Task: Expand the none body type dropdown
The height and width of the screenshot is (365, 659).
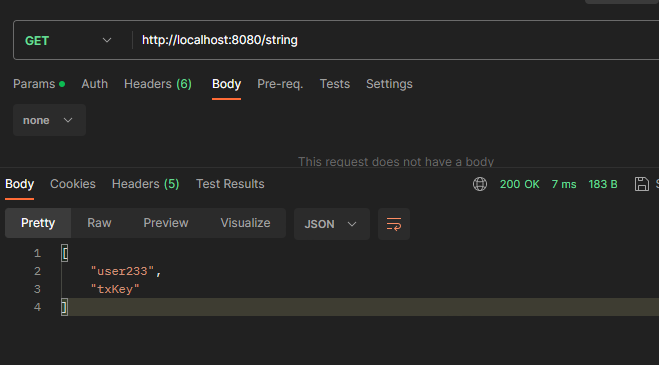Action: pyautogui.click(x=49, y=120)
